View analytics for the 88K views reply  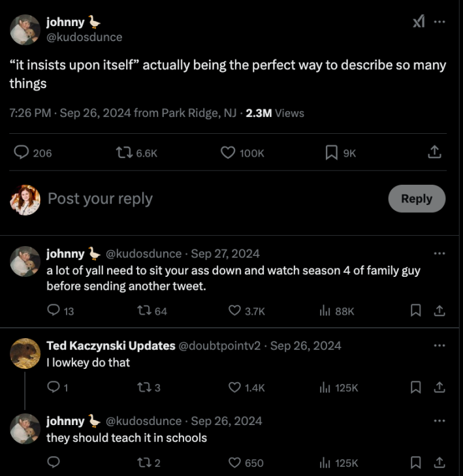(x=327, y=311)
